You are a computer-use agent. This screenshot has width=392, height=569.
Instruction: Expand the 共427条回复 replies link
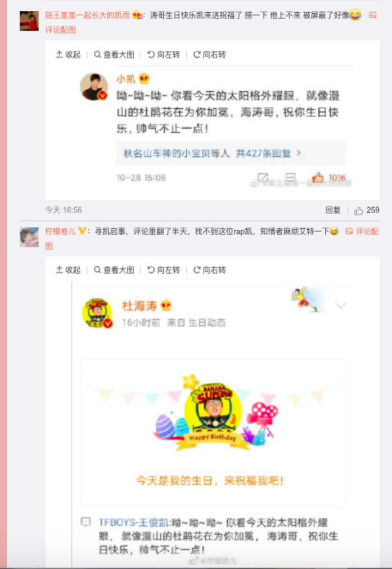tap(212, 153)
